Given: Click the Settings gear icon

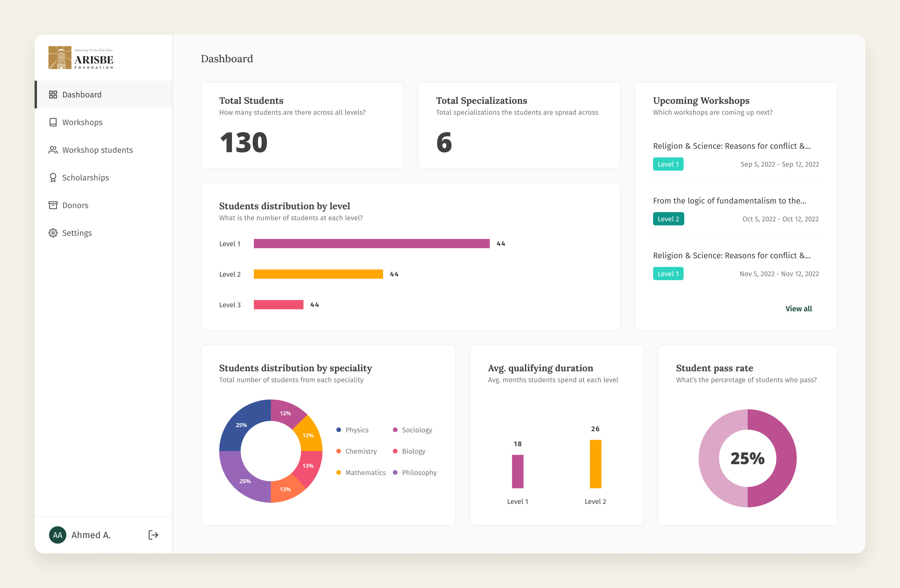Looking at the screenshot, I should pos(53,233).
